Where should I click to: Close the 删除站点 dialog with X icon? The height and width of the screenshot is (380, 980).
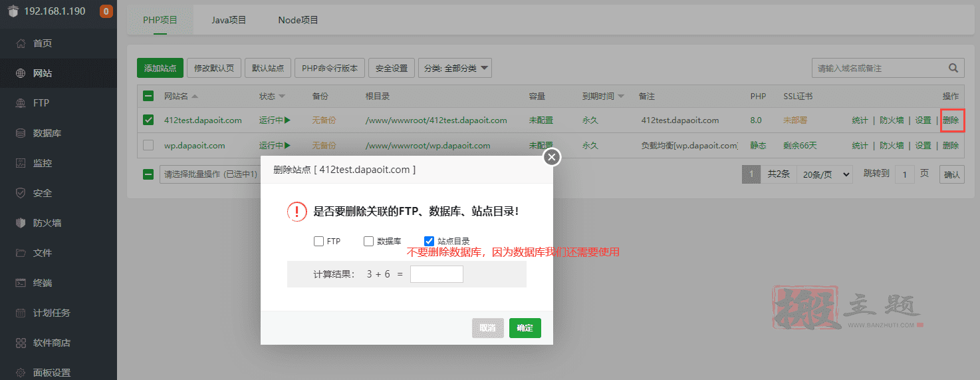552,157
